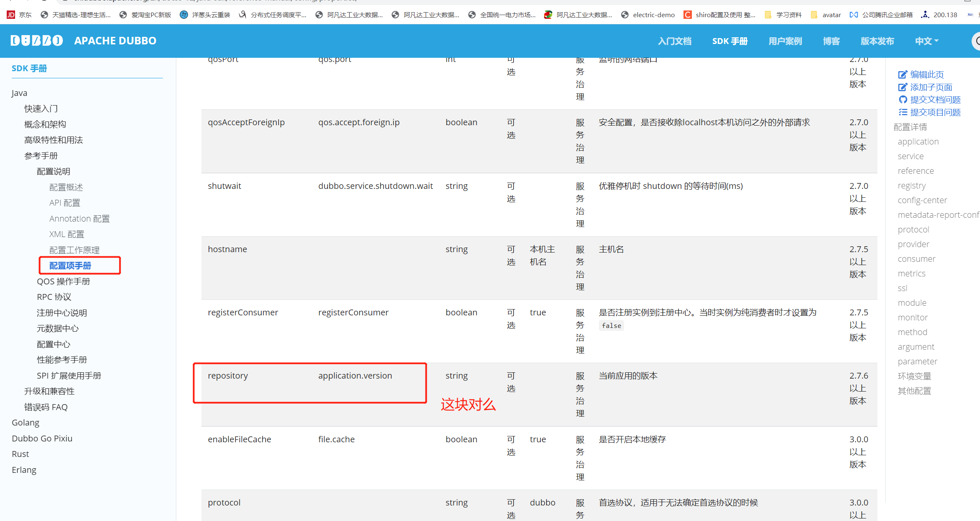Image resolution: width=980 pixels, height=521 pixels.
Task: Open XML 配置 in the sidebar
Action: tap(67, 234)
